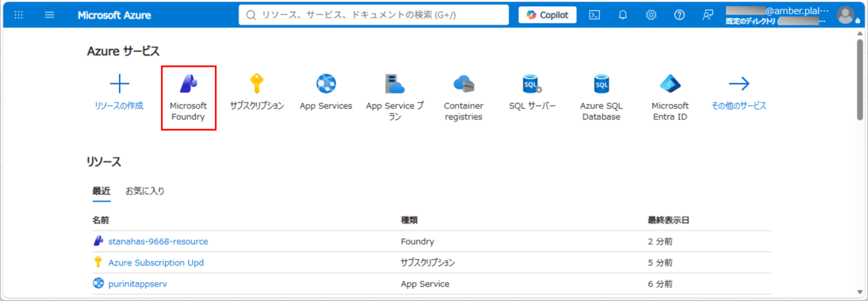Open the hamburger navigation menu
This screenshot has height=301, width=868.
pos(49,15)
